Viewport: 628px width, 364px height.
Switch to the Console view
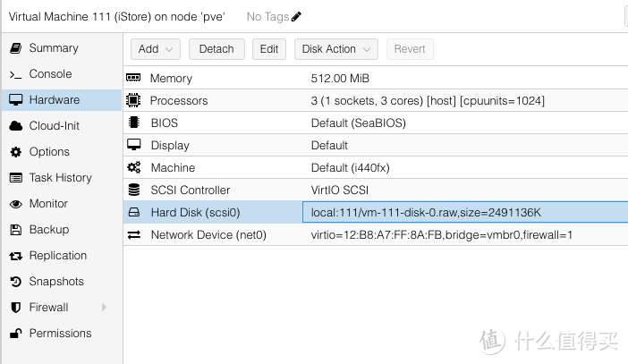(x=50, y=74)
